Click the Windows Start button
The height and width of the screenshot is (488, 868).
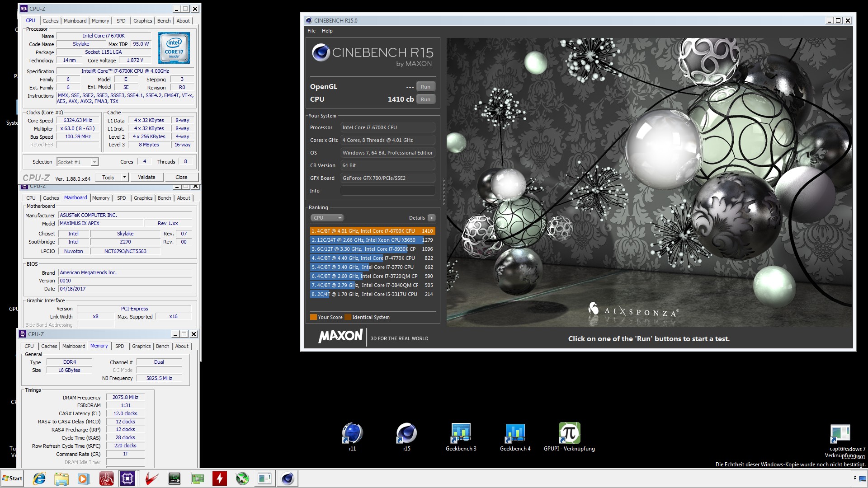pos(12,479)
